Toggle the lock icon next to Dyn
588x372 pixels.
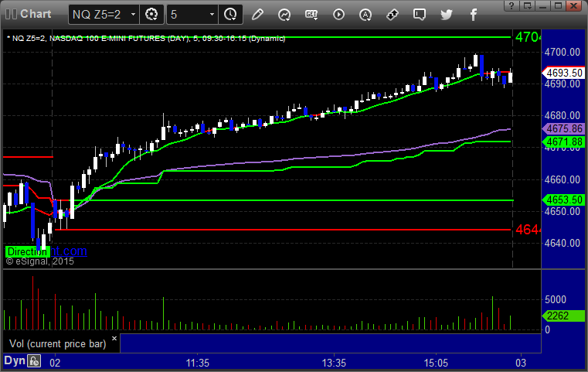click(34, 361)
